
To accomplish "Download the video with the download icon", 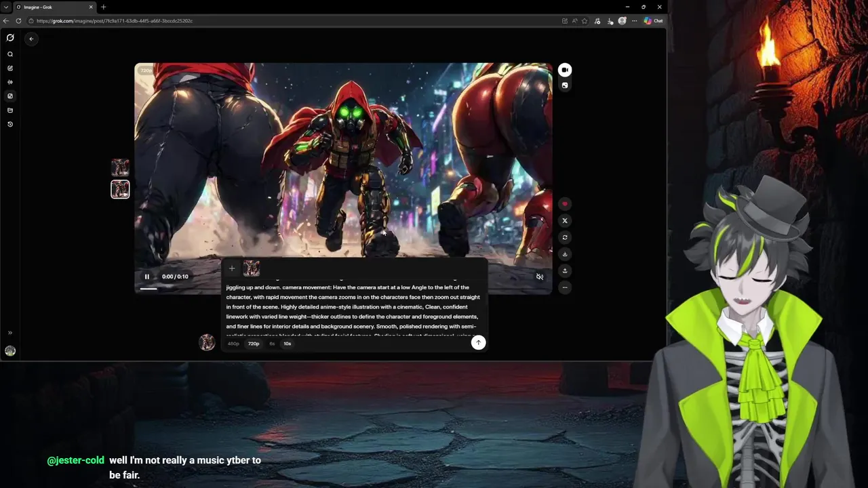I will 565,254.
